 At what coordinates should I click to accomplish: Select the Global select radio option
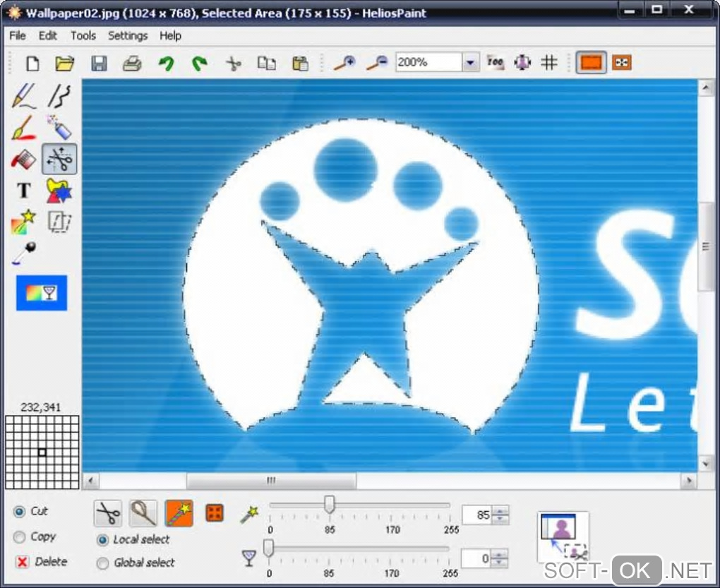(x=103, y=563)
